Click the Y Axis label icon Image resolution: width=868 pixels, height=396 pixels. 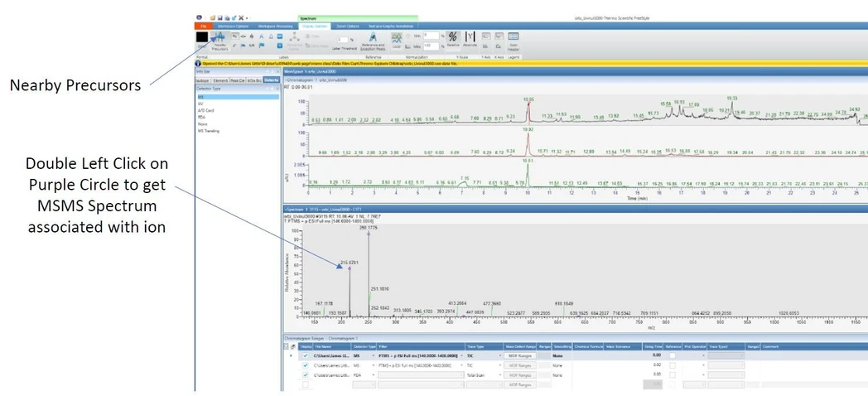click(485, 36)
